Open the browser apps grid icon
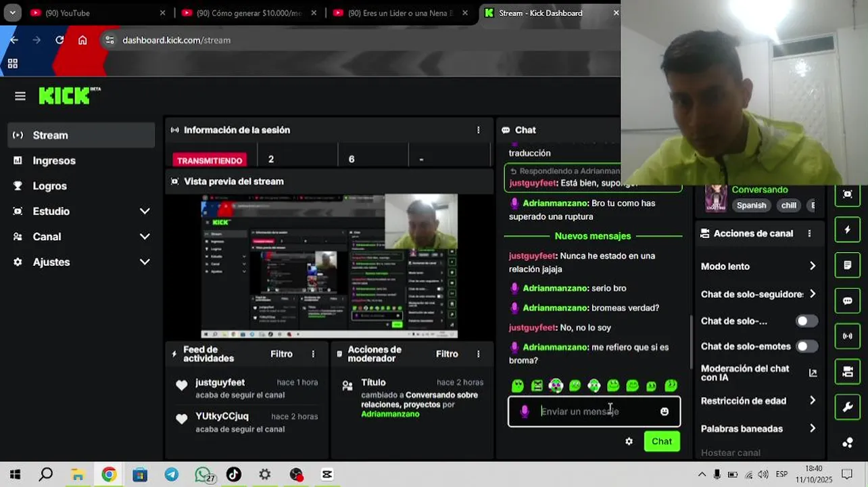868x487 pixels. coord(12,64)
